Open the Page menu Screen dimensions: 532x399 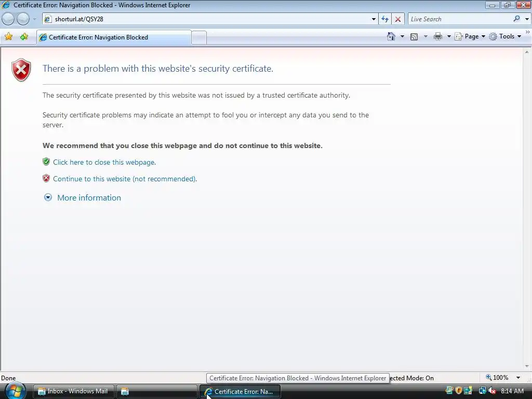point(470,36)
